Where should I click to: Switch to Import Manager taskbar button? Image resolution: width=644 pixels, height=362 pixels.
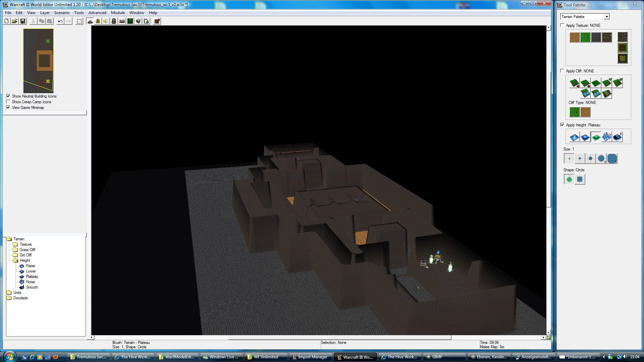[x=311, y=357]
